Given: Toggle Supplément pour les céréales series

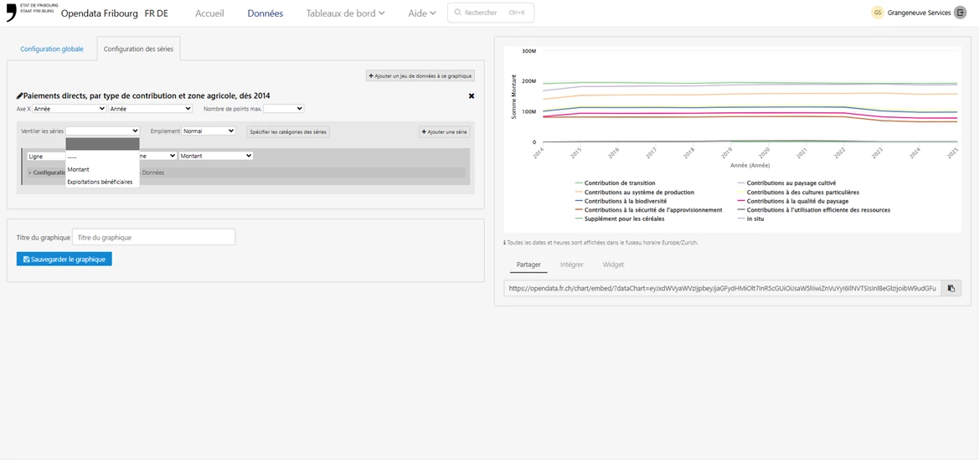Looking at the screenshot, I should click(x=619, y=219).
